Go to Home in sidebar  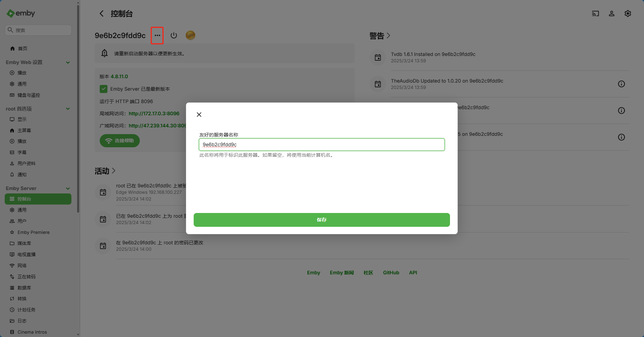tap(38, 49)
